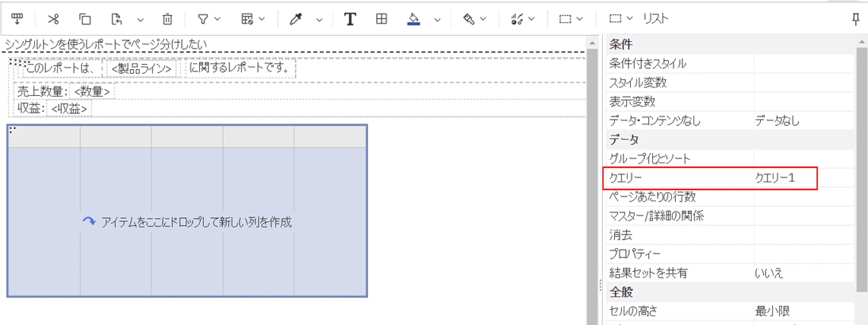Click the 売上数量: label
Viewport: 868px width, 325px height.
43,92
